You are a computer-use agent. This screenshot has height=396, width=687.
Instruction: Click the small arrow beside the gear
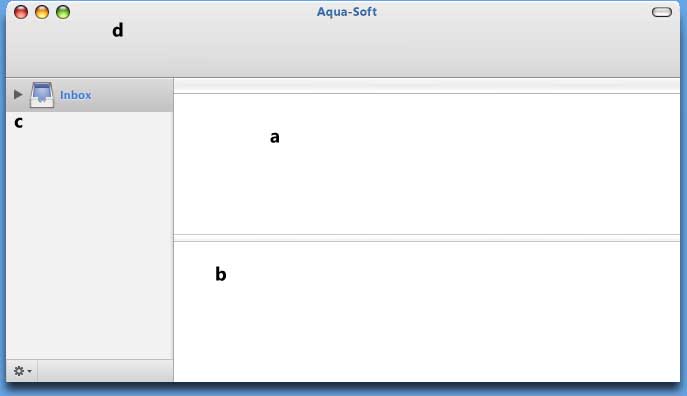(x=29, y=371)
